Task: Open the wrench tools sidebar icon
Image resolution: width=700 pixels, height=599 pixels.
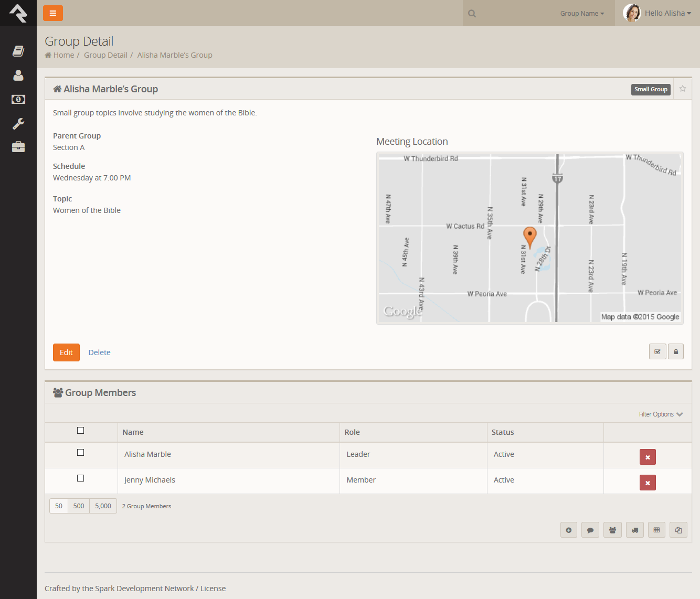Action: (18, 124)
